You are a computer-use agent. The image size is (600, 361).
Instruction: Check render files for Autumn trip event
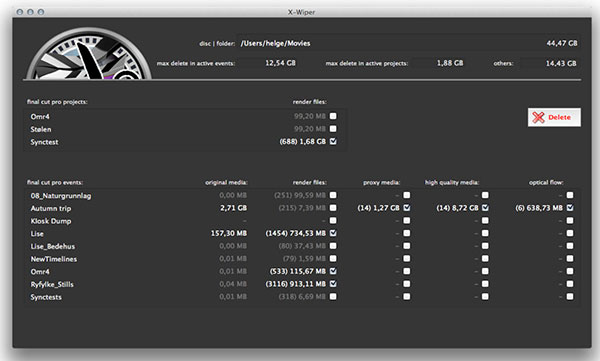[333, 208]
